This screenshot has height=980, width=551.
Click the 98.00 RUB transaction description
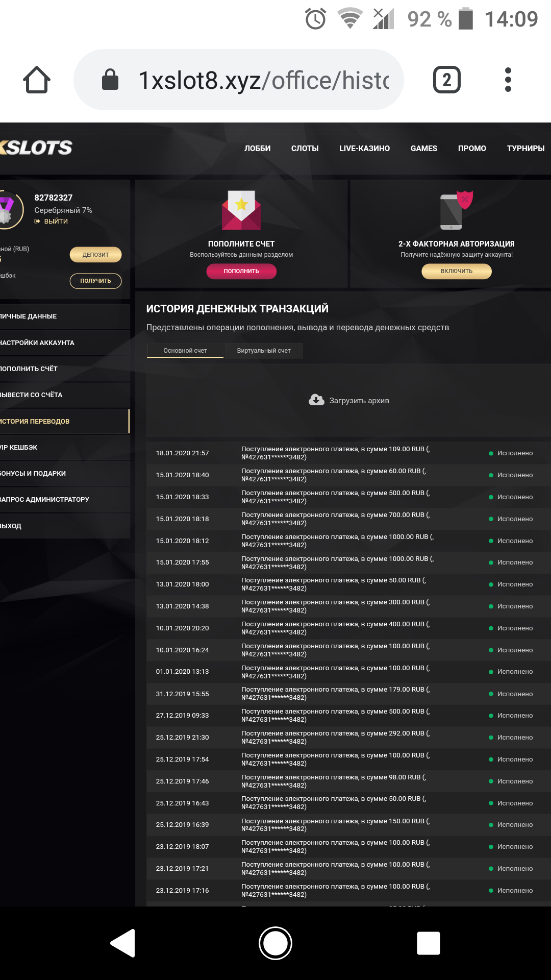(334, 781)
